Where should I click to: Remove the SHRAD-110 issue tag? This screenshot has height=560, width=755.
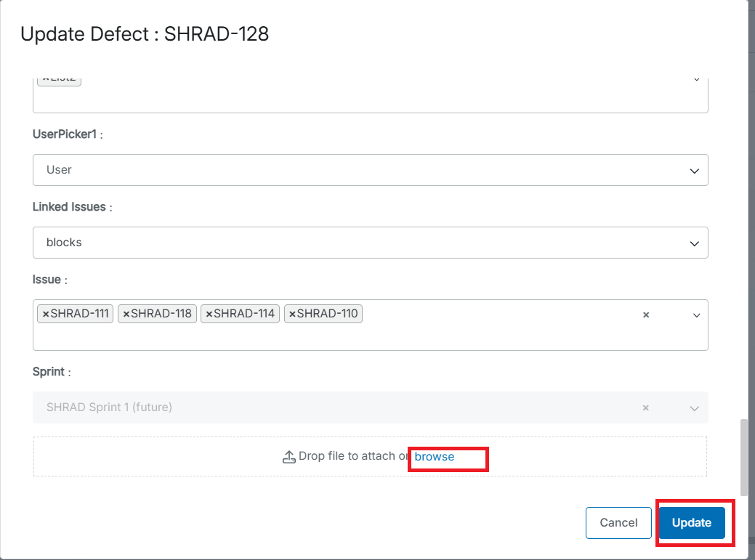292,314
